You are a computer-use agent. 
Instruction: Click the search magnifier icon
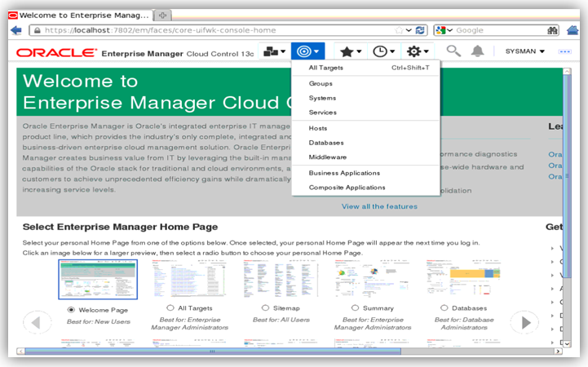tap(453, 51)
